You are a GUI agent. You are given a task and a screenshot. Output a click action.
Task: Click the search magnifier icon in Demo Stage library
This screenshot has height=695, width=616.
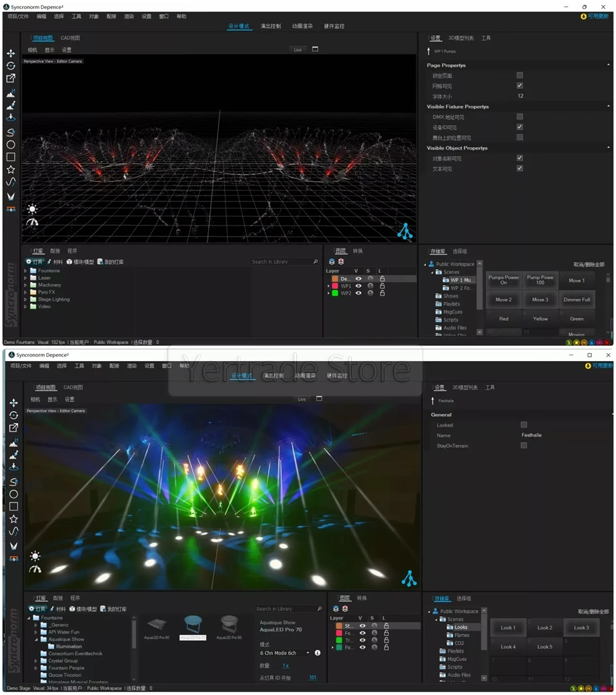click(x=320, y=609)
